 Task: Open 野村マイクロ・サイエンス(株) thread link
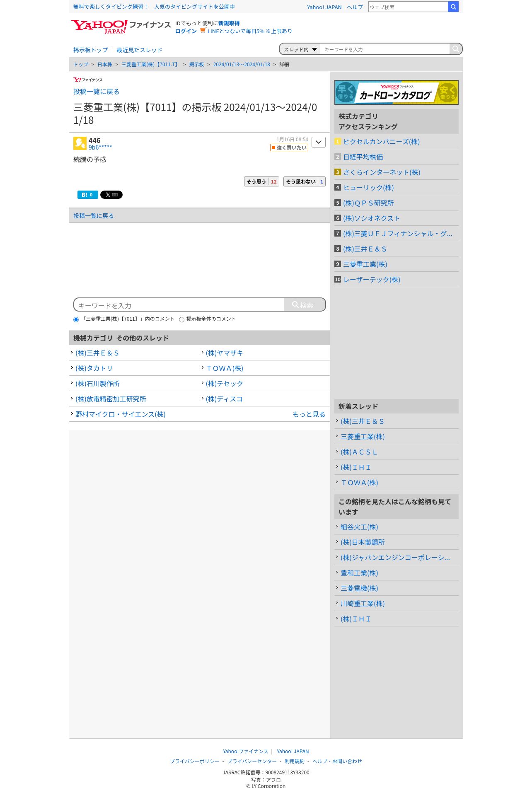coord(120,414)
